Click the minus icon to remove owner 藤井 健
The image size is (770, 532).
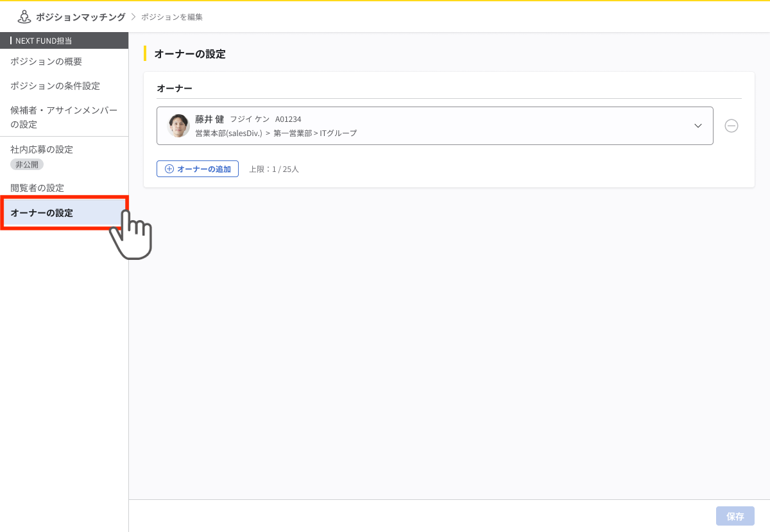732,126
